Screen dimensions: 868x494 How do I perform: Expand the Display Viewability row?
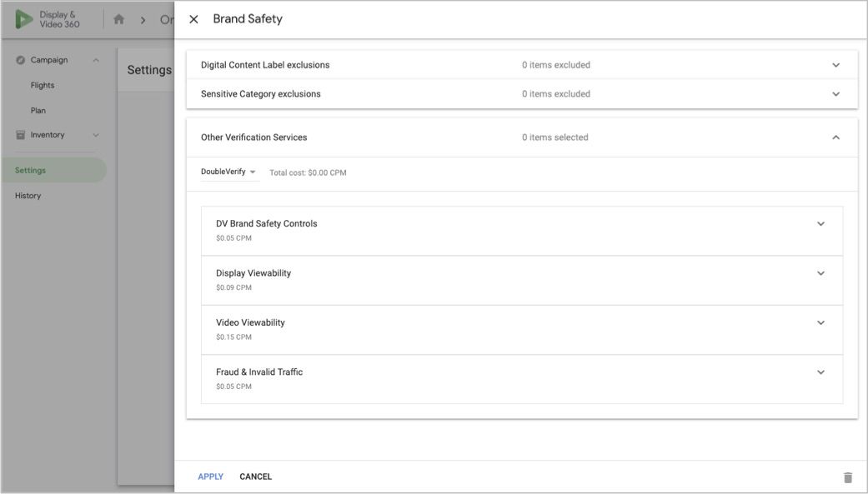pos(820,273)
